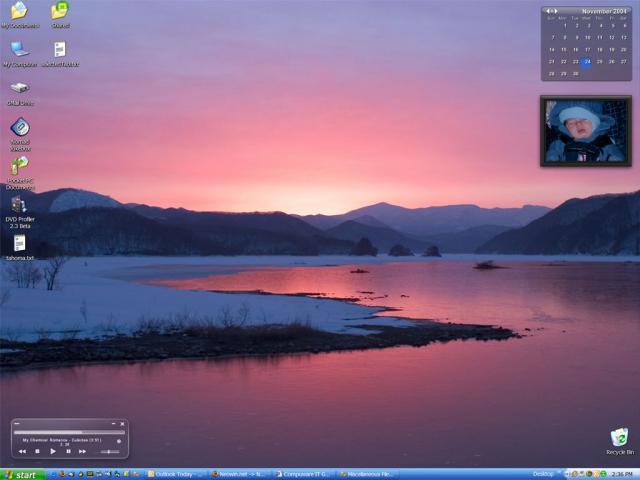Viewport: 640px width, 480px height.
Task: Switch to Neowin.net taskbar window
Action: coord(239,475)
